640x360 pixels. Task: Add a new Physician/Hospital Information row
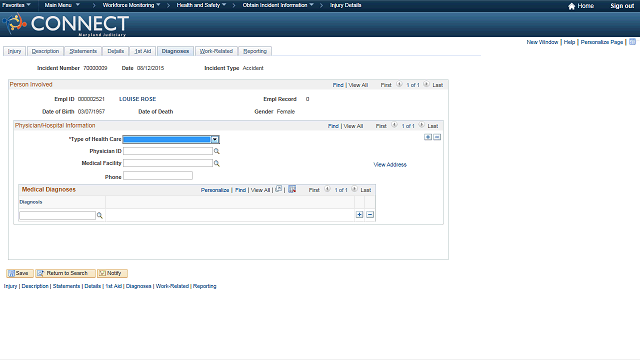pos(428,137)
